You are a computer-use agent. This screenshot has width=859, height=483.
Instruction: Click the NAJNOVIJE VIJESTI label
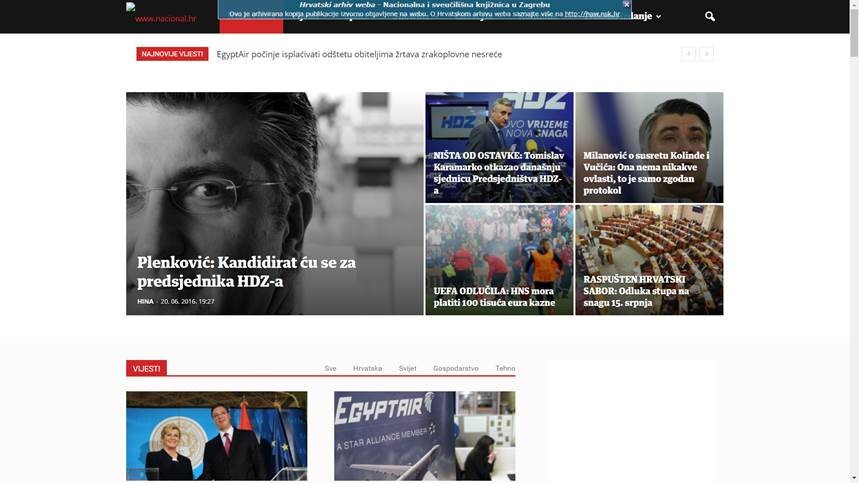coord(172,54)
